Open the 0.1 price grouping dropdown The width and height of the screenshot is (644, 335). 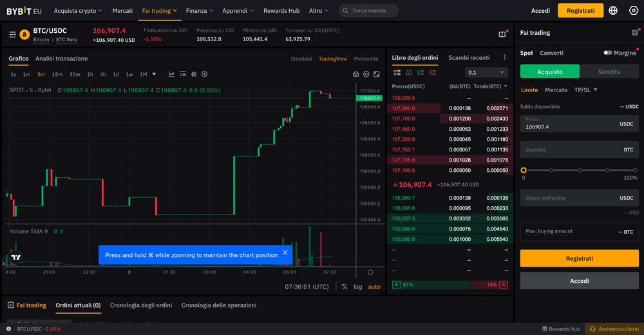(486, 72)
